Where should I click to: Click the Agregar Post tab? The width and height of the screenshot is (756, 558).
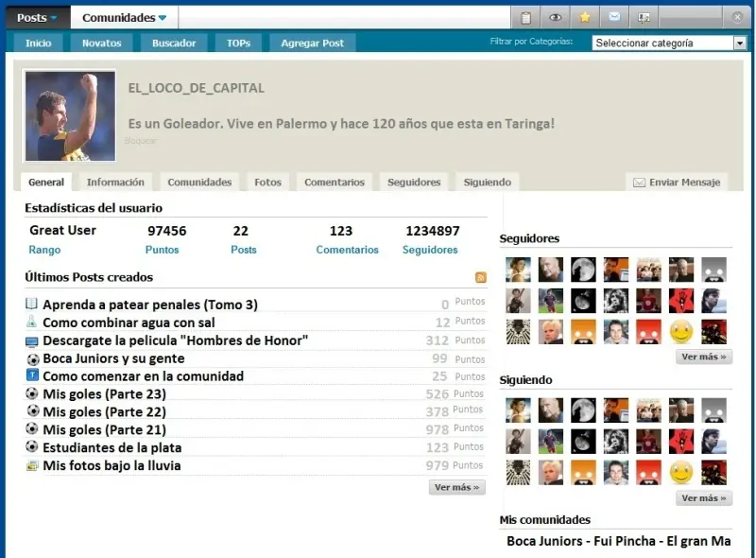(313, 43)
